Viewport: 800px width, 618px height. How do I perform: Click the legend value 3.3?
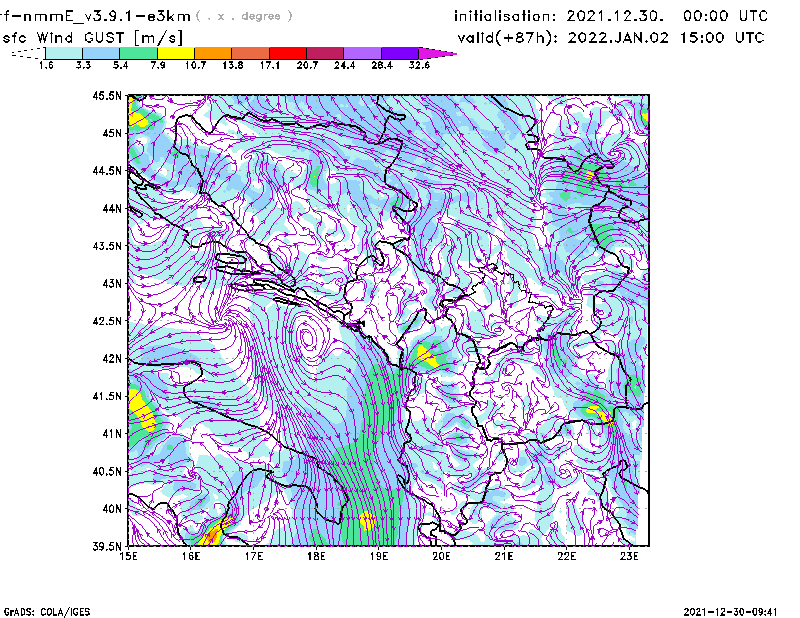click(x=83, y=65)
